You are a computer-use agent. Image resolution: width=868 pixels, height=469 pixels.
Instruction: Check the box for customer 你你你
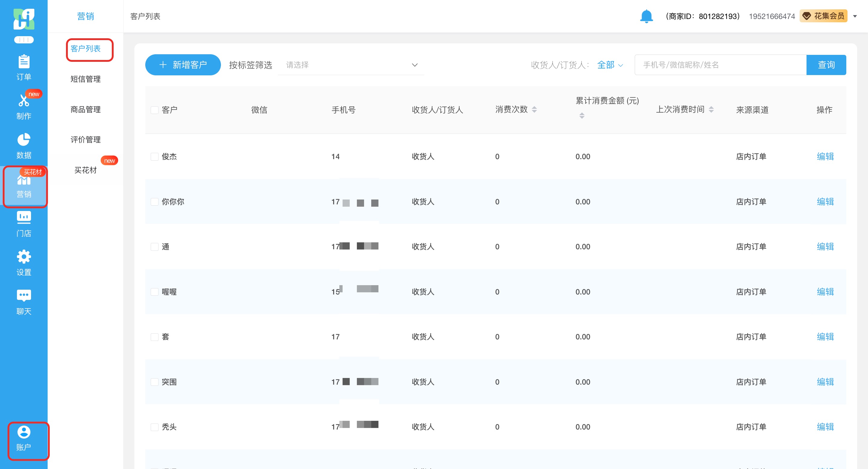click(x=154, y=202)
